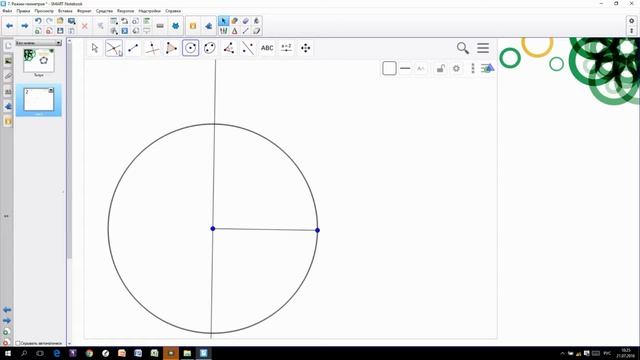Click the SMART add-ons puzzle icon
The width and height of the screenshot is (640, 360).
coord(176,26)
